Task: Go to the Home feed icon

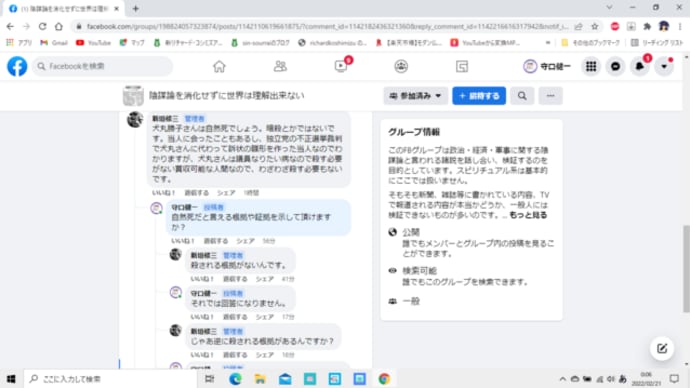Action: coord(219,66)
